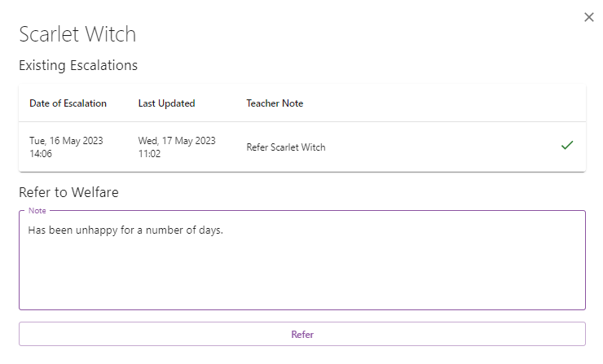Viewport: 603px width, 364px height.
Task: Click the Date of Escalation column header
Action: (68, 103)
